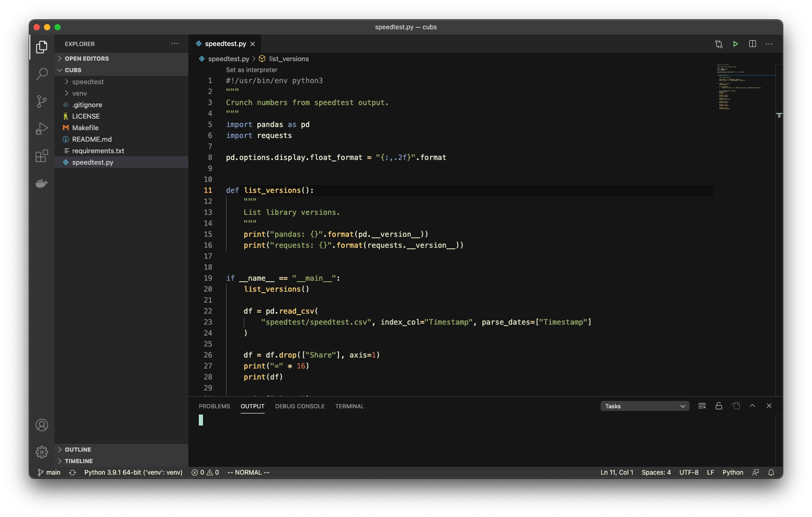Toggle output scroll lock icon
The width and height of the screenshot is (812, 517).
pos(719,406)
